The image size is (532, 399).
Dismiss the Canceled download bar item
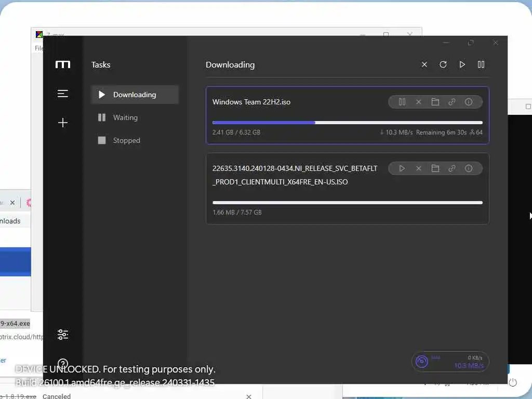[249, 396]
